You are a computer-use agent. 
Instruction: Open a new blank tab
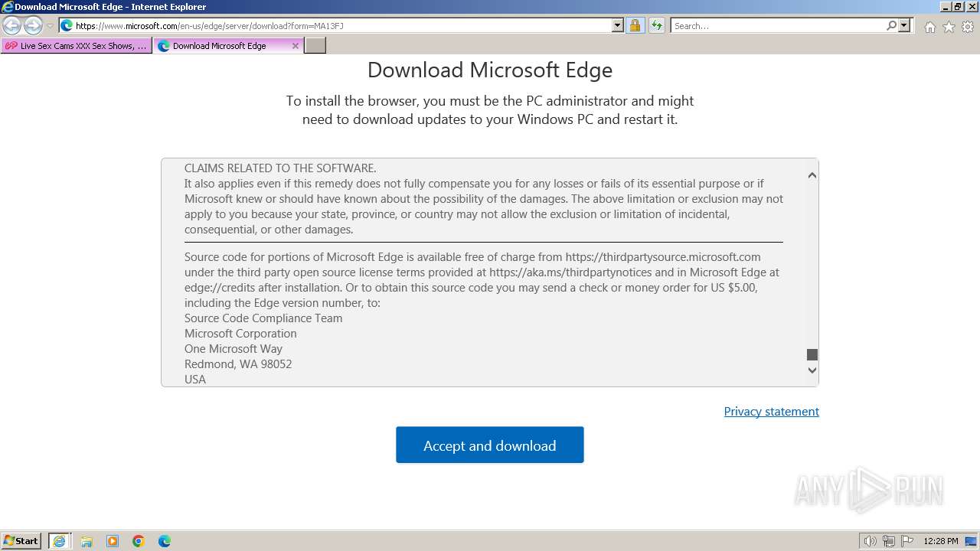tap(315, 46)
